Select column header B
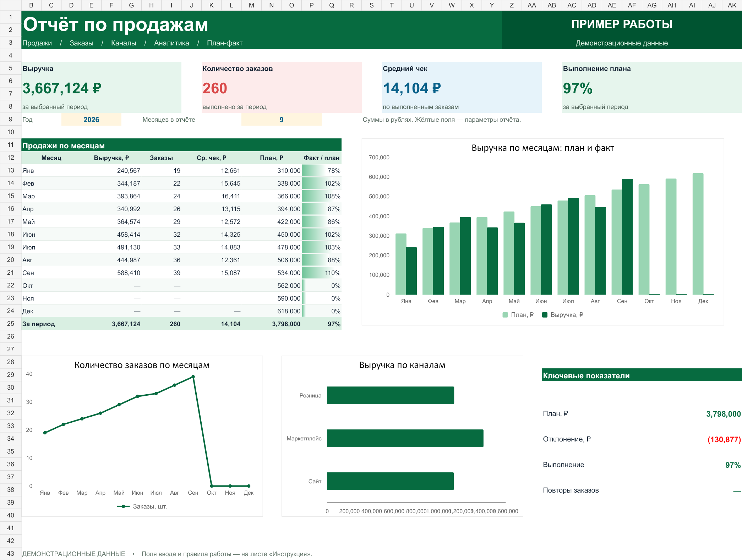The image size is (742, 560). point(31,5)
